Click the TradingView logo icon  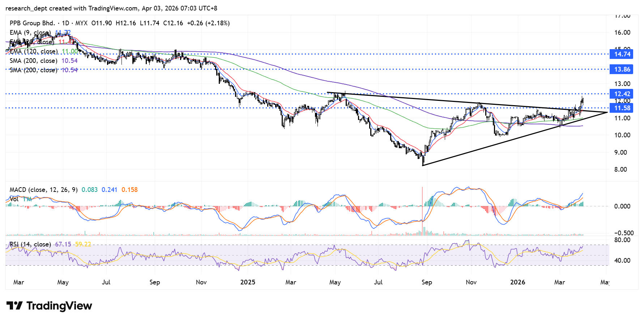[14, 306]
